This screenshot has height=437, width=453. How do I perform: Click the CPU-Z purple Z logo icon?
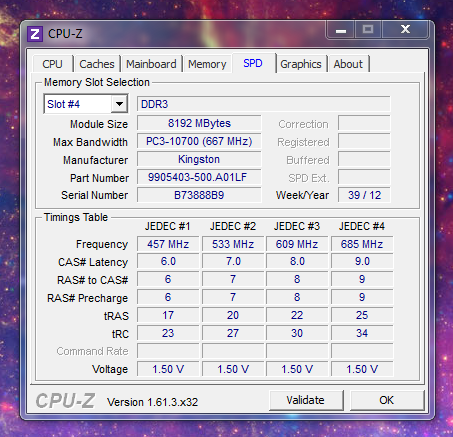coord(35,34)
